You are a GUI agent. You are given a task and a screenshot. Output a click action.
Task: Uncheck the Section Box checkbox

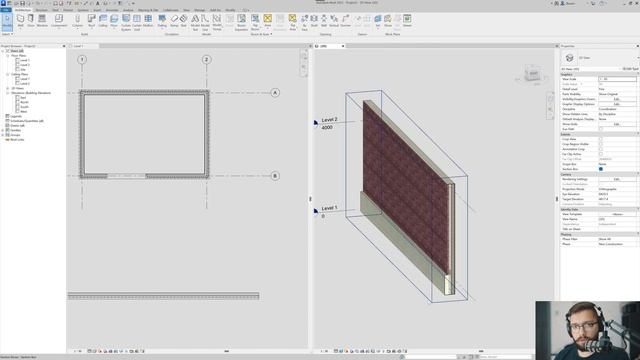[x=600, y=169]
